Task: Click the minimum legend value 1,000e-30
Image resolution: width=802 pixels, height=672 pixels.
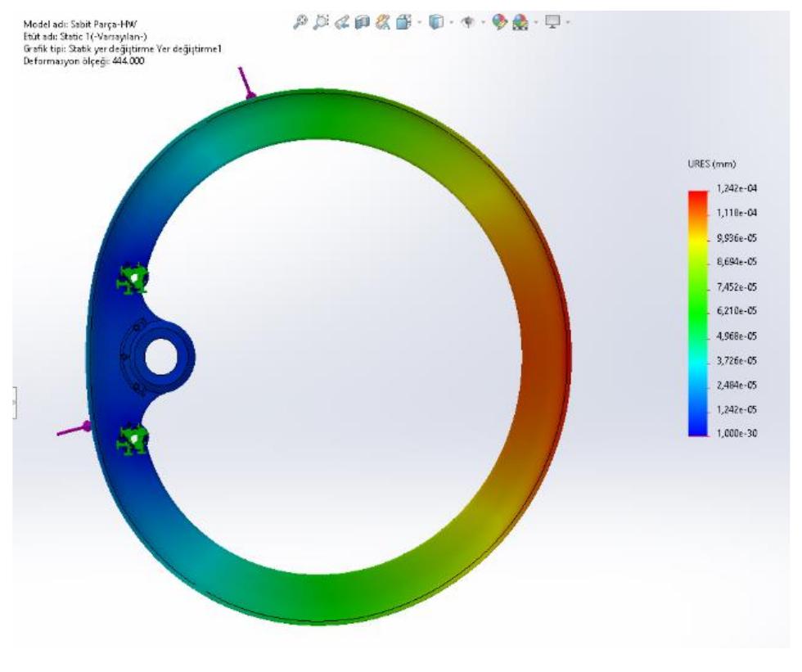Action: coord(737,433)
